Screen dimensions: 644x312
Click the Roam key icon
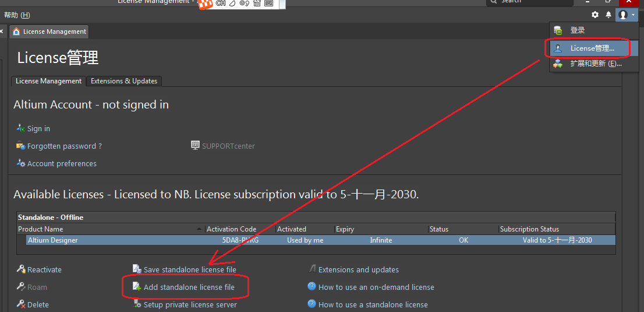coord(21,286)
